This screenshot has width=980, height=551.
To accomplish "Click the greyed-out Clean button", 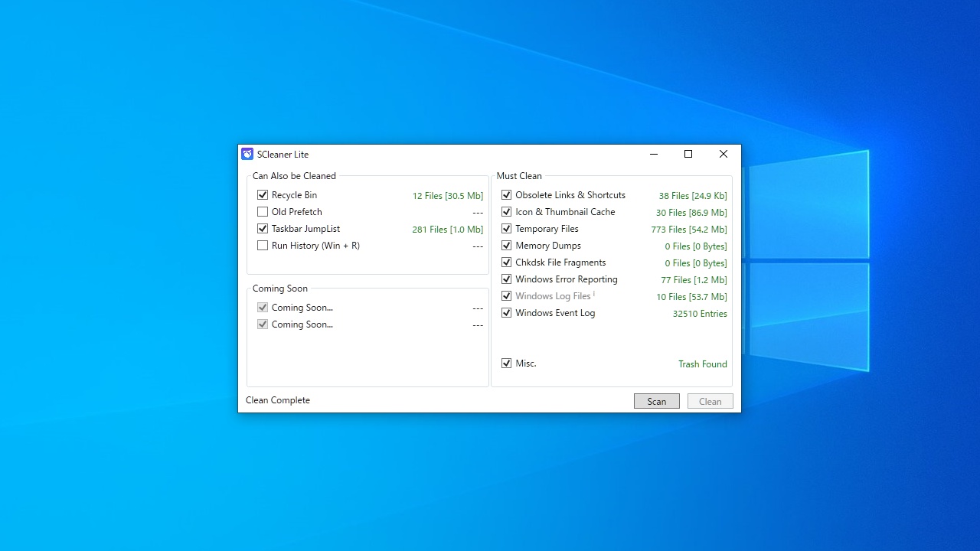I will click(x=710, y=401).
